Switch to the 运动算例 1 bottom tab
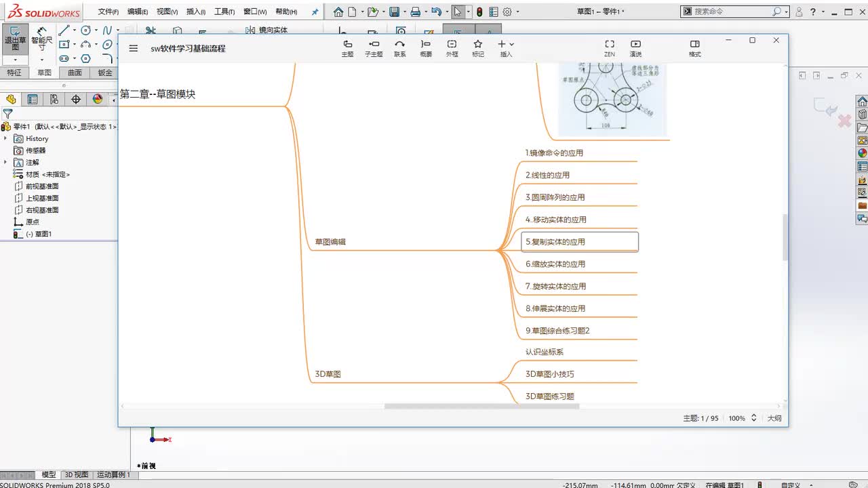This screenshot has height=488, width=868. (x=113, y=475)
